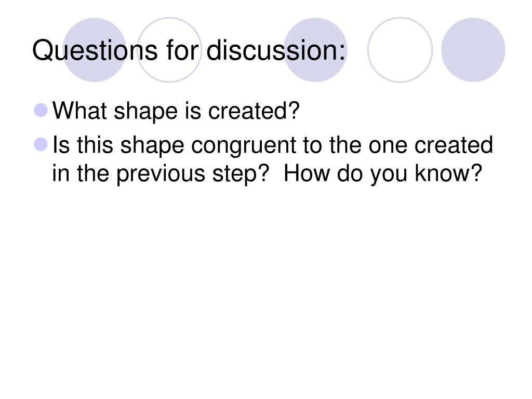Screen dimensions: 532x399
Task: Click the word 'Is' starting the second bullet
Action: point(61,145)
